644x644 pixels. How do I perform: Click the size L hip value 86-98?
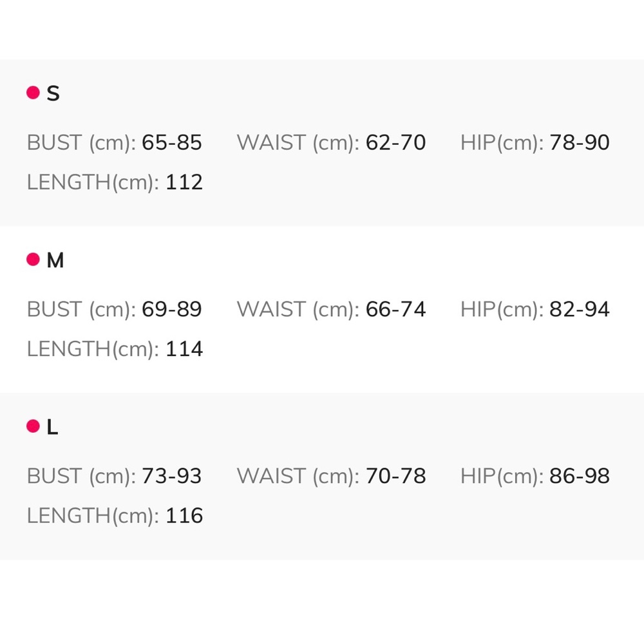[x=579, y=477]
